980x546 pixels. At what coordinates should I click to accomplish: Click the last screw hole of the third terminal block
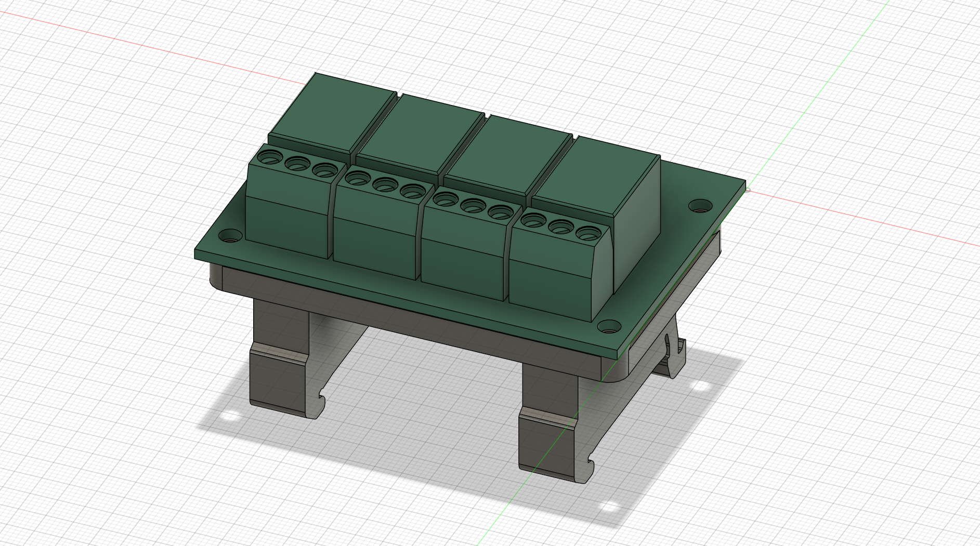pyautogui.click(x=501, y=212)
